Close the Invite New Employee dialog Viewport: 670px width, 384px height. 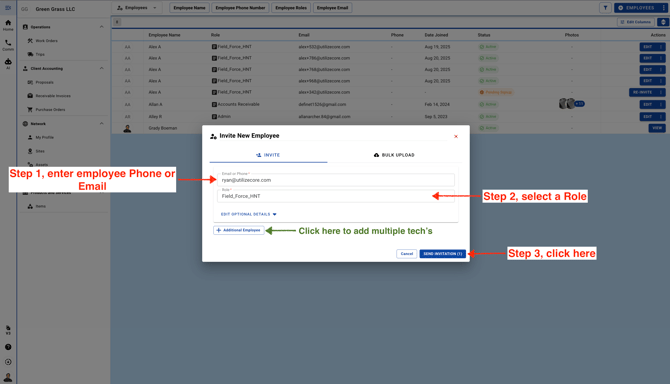tap(456, 137)
